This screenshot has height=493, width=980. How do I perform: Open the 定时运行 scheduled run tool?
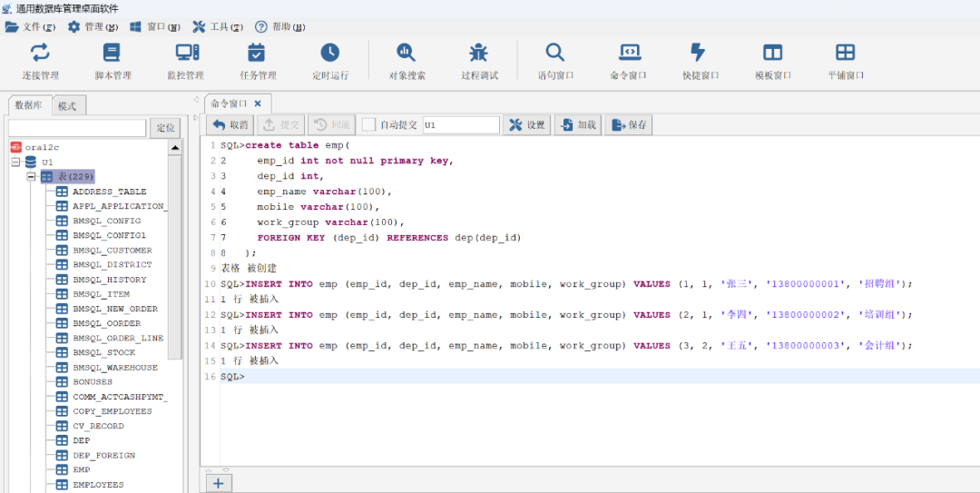pos(330,62)
